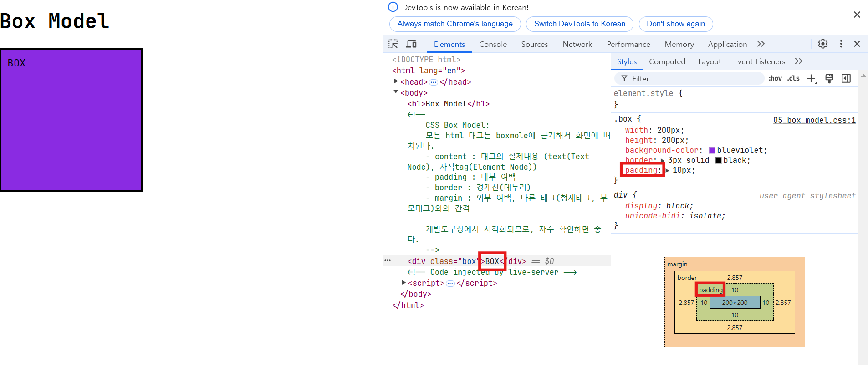Screen dimensions: 868x365
Task: Open the Application tab
Action: point(727,44)
